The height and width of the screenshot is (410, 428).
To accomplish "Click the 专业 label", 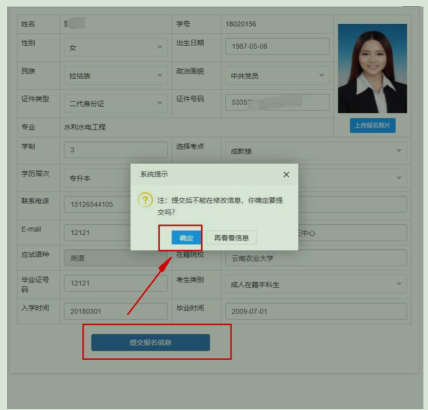I will (28, 127).
